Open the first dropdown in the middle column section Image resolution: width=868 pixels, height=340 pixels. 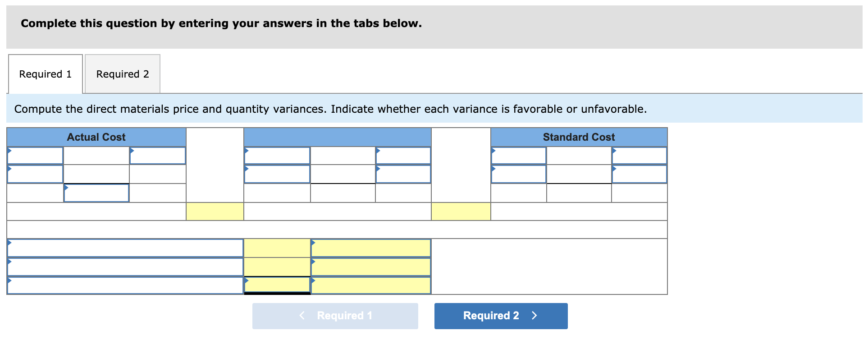pos(277,156)
